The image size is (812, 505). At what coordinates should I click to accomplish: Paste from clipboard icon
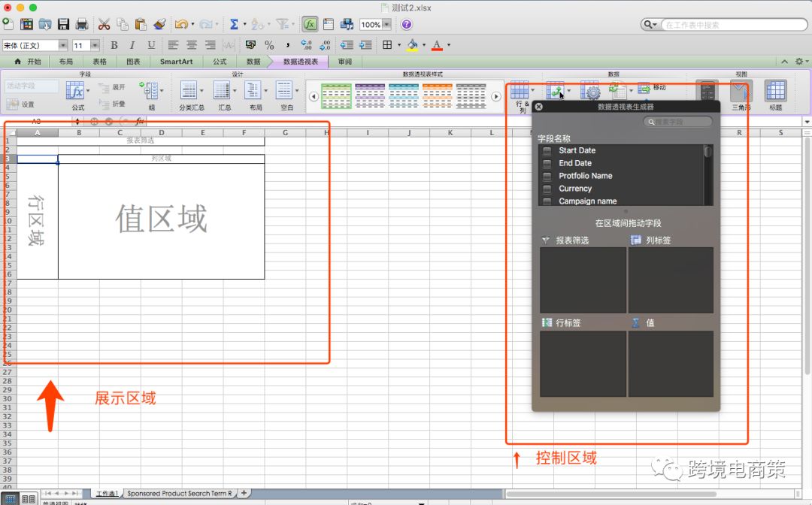[x=141, y=24]
